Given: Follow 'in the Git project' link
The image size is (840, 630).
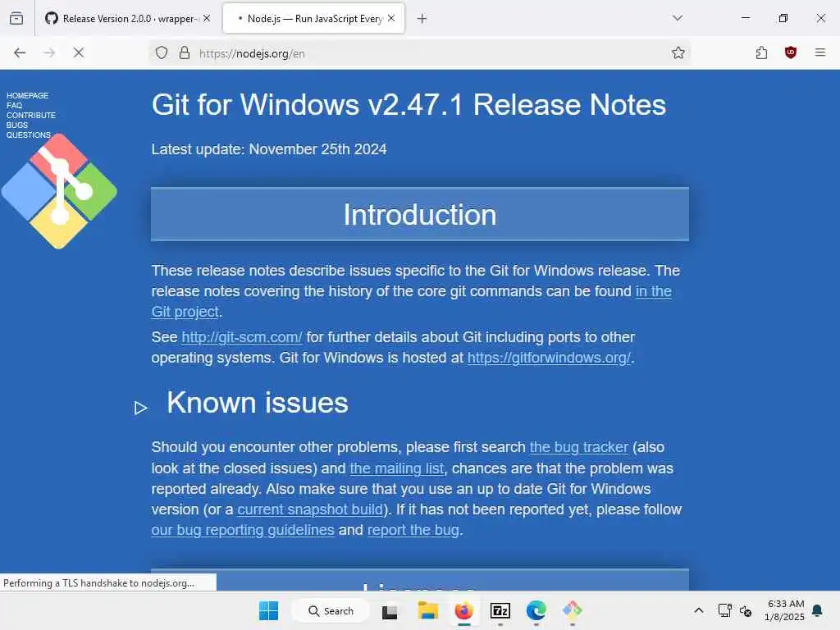Looking at the screenshot, I should click(654, 291).
